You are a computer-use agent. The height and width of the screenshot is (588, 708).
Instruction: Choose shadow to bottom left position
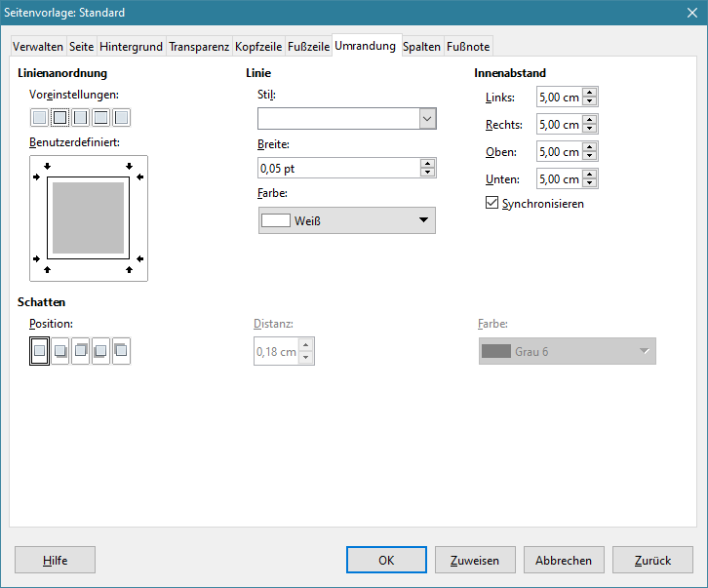coord(100,351)
